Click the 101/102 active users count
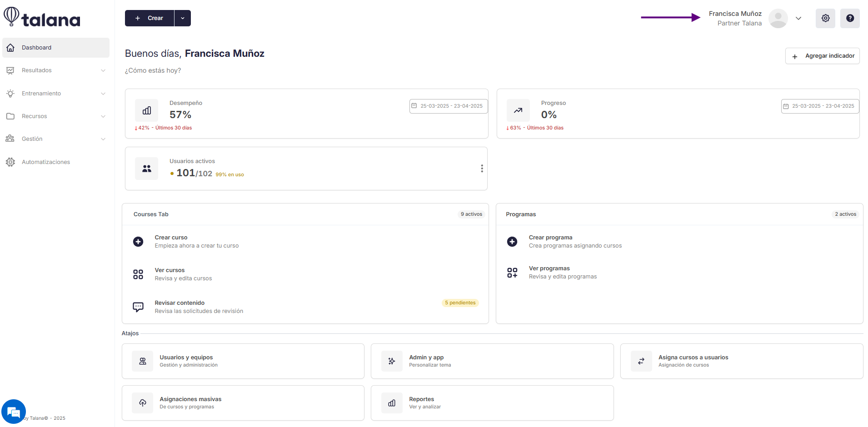868x427 pixels. [195, 173]
